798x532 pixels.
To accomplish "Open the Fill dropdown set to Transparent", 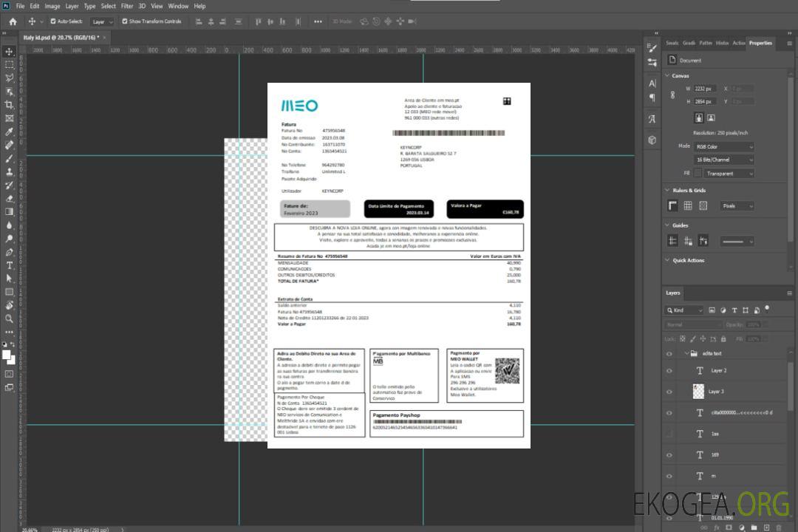I will 729,173.
